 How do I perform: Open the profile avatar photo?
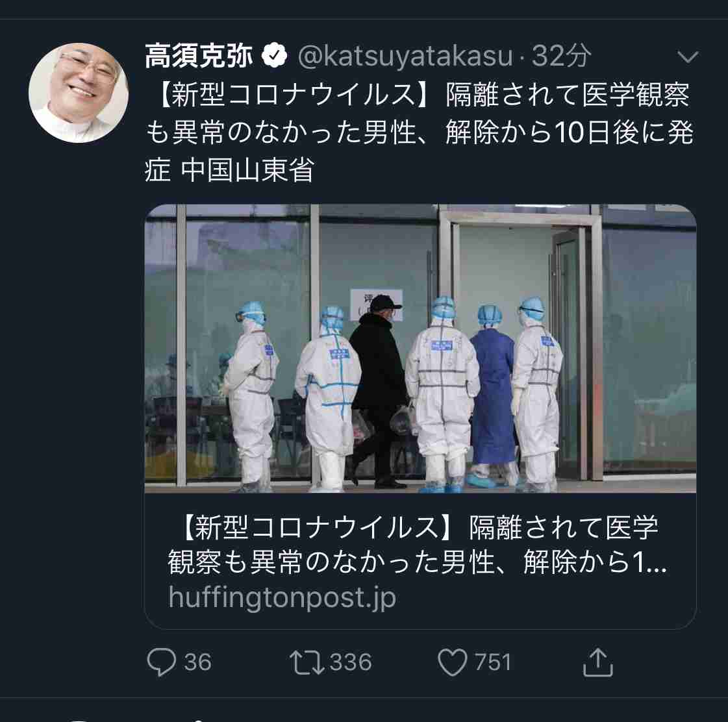pyautogui.click(x=79, y=93)
